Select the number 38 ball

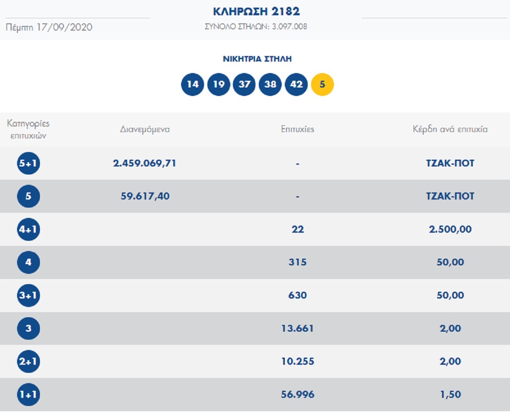coord(270,85)
